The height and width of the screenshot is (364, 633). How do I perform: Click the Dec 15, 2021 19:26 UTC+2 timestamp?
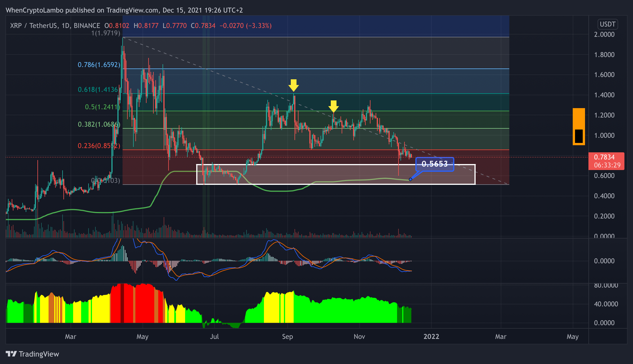tap(203, 10)
